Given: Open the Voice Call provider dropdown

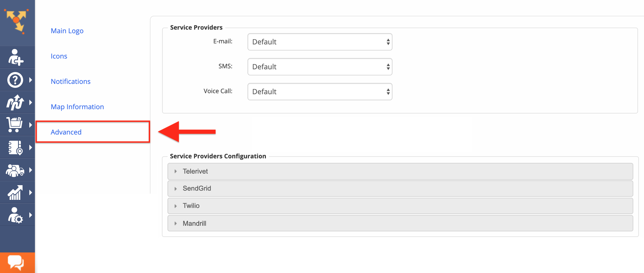Looking at the screenshot, I should tap(320, 91).
